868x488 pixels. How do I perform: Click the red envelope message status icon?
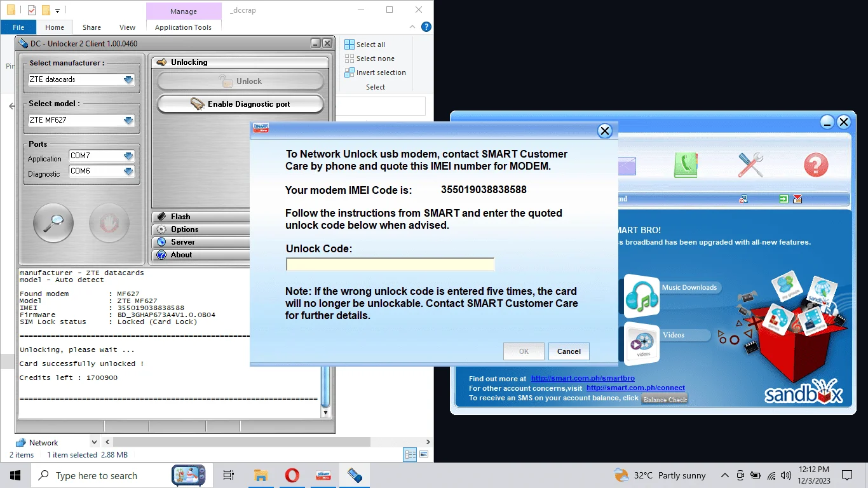tap(797, 199)
